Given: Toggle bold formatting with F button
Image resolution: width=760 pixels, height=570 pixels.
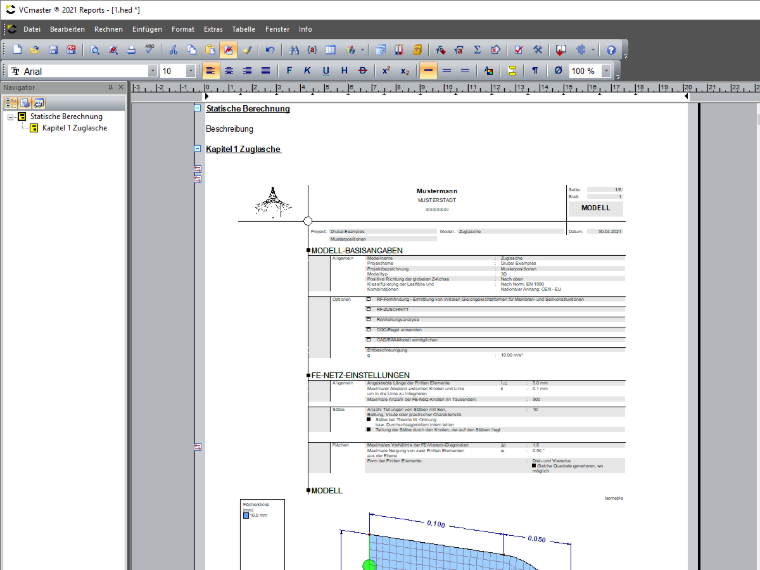Looking at the screenshot, I should point(289,71).
